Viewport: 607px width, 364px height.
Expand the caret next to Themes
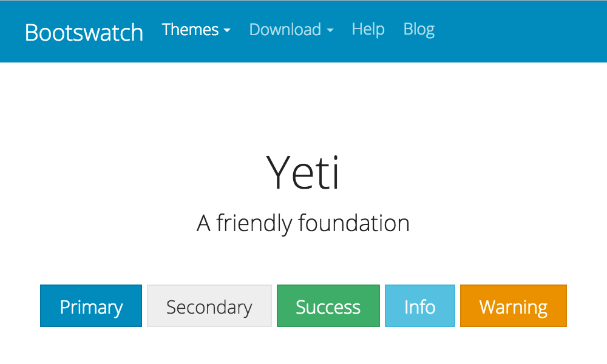[228, 30]
